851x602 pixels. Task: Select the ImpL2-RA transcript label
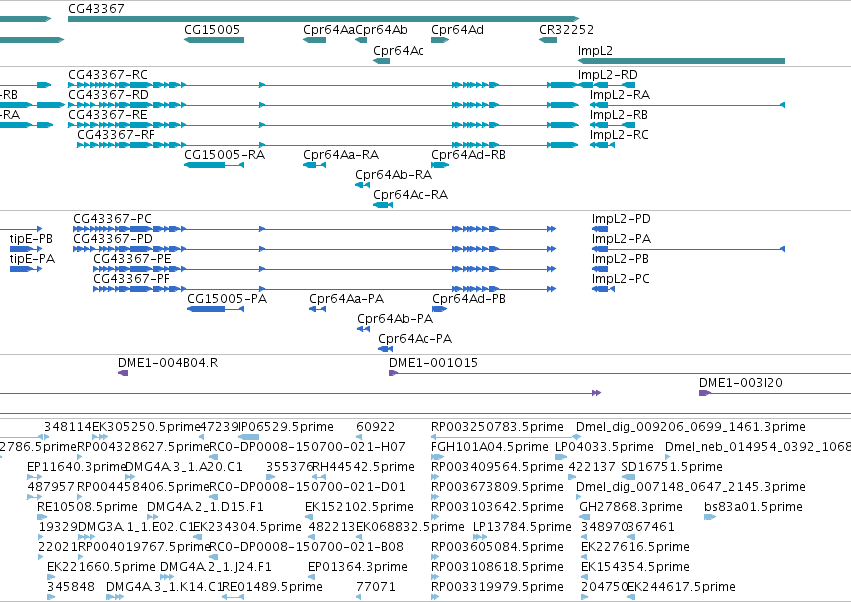click(620, 94)
